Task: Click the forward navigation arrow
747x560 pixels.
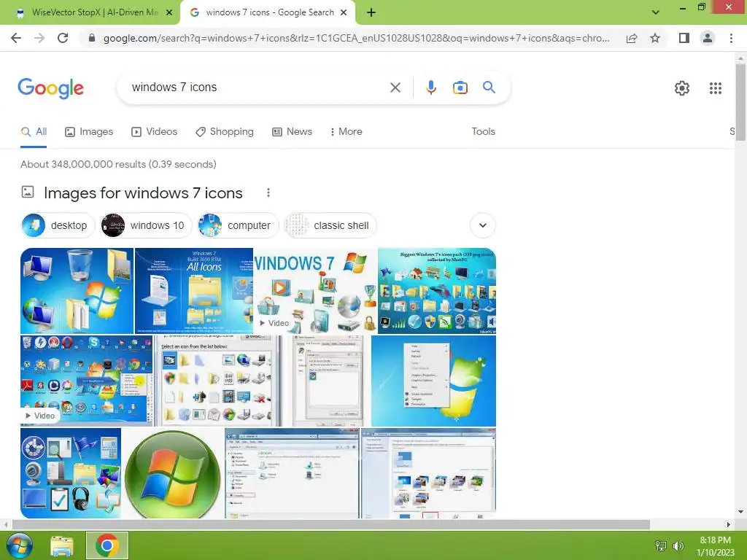Action: [x=39, y=38]
